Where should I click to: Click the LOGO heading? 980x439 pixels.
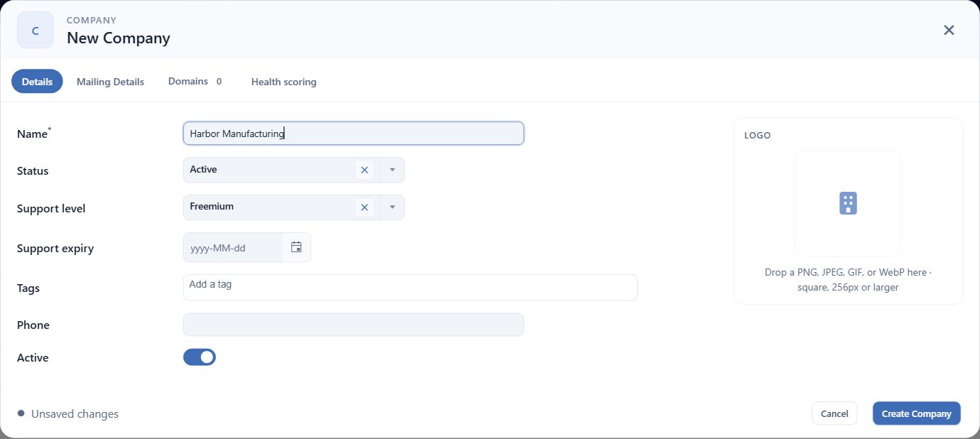point(757,135)
